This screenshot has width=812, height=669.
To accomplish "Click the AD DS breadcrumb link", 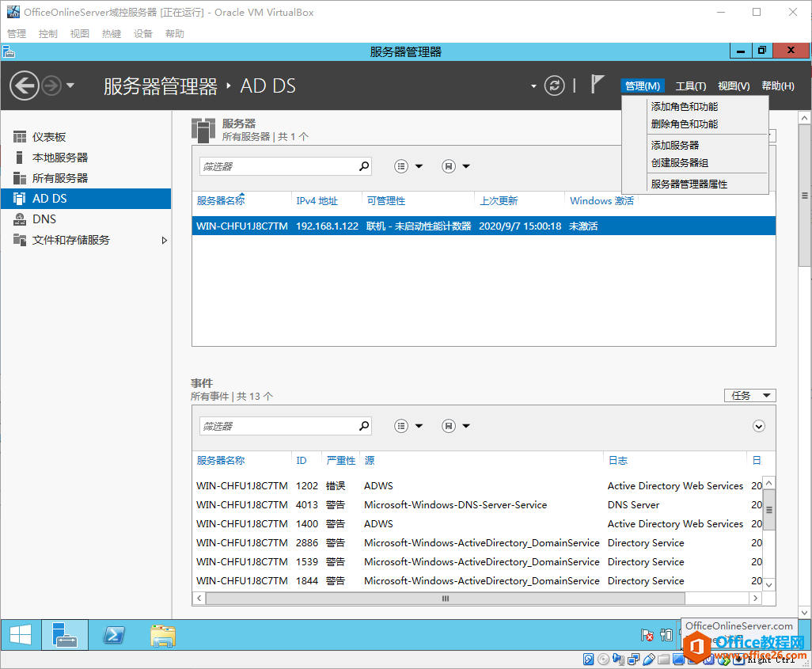I will point(268,86).
